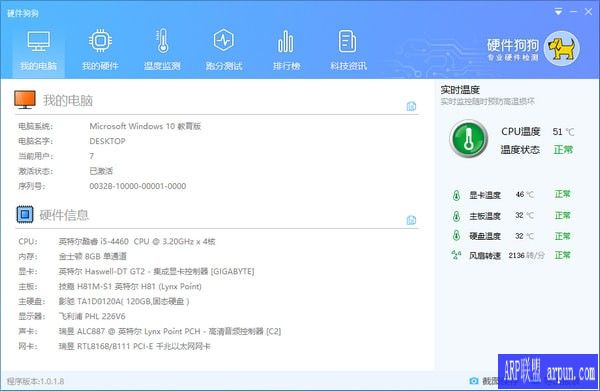Open the 我的电脑 tab monitor icon
600x391 pixels.
[39, 41]
